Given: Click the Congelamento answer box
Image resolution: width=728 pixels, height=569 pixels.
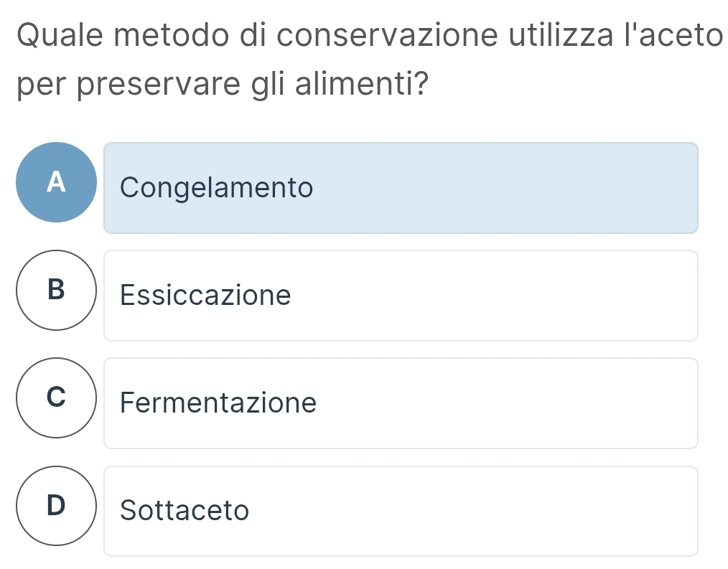Looking at the screenshot, I should pyautogui.click(x=401, y=188).
